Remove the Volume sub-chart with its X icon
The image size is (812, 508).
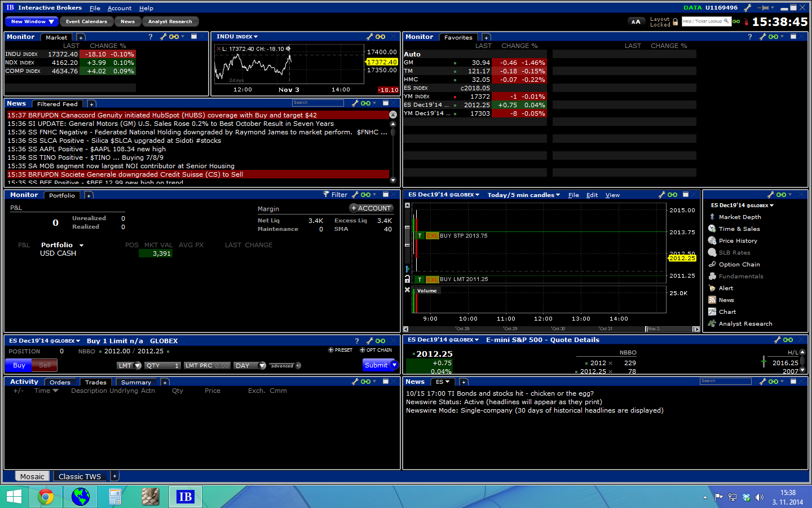[407, 290]
